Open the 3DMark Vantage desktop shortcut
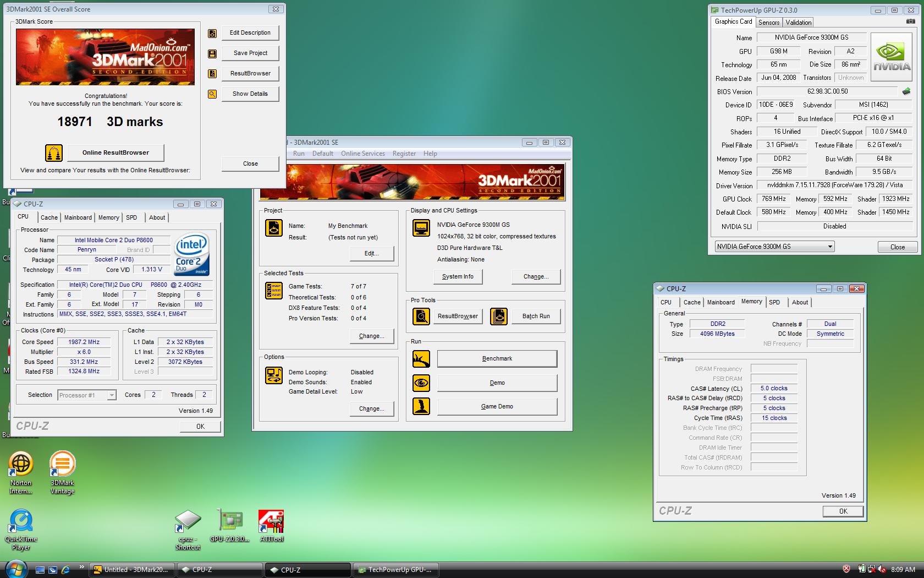 [62, 472]
